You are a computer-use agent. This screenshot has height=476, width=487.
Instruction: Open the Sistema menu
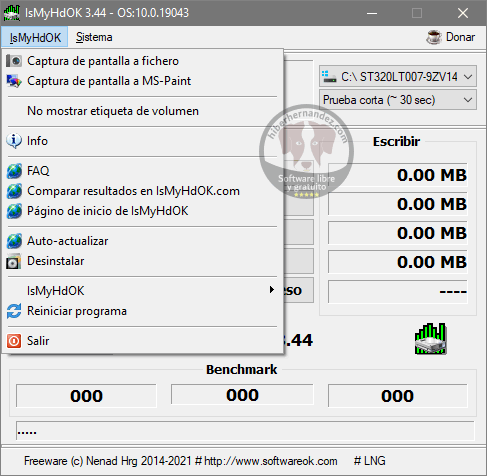point(94,37)
